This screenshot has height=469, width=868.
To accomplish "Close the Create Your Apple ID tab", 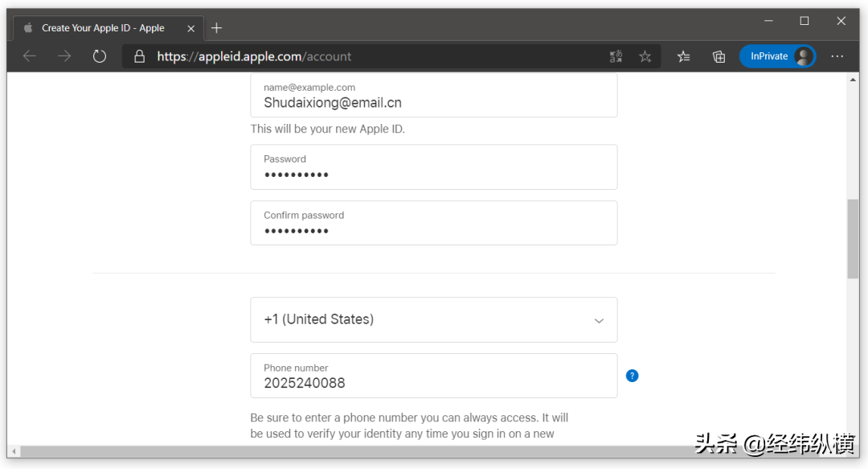I will 191,28.
